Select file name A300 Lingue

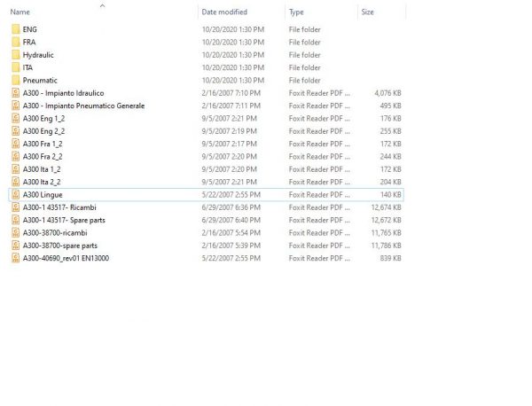[x=43, y=195]
